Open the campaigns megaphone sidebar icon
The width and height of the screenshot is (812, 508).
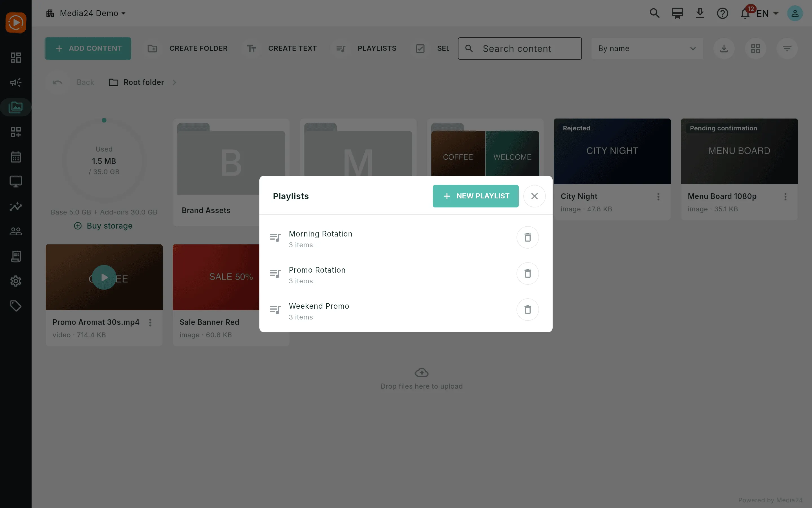click(x=16, y=82)
